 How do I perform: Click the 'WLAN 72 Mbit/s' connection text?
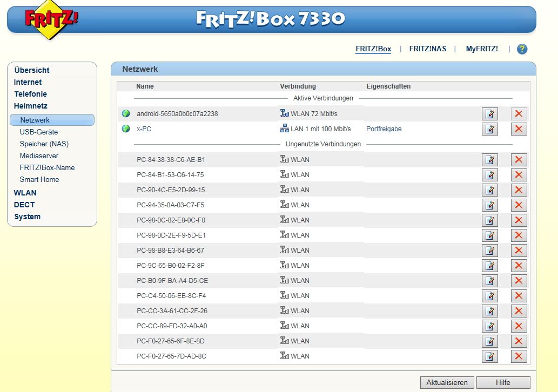click(314, 114)
